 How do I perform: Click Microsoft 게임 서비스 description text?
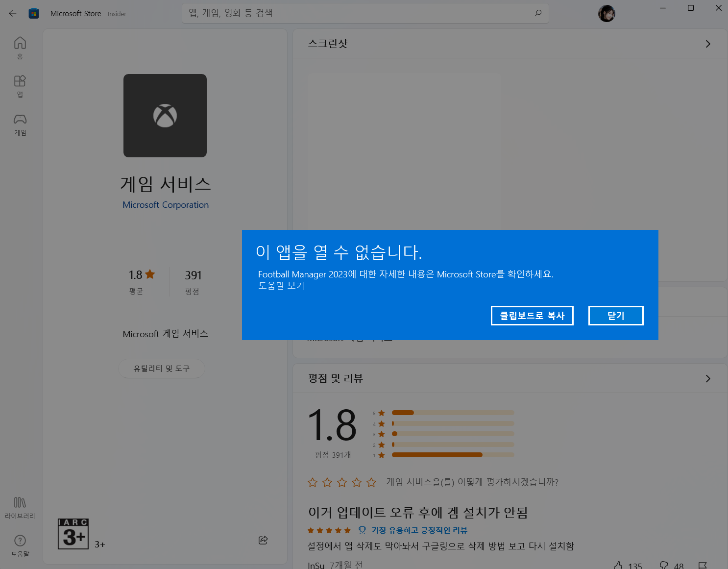tap(166, 334)
